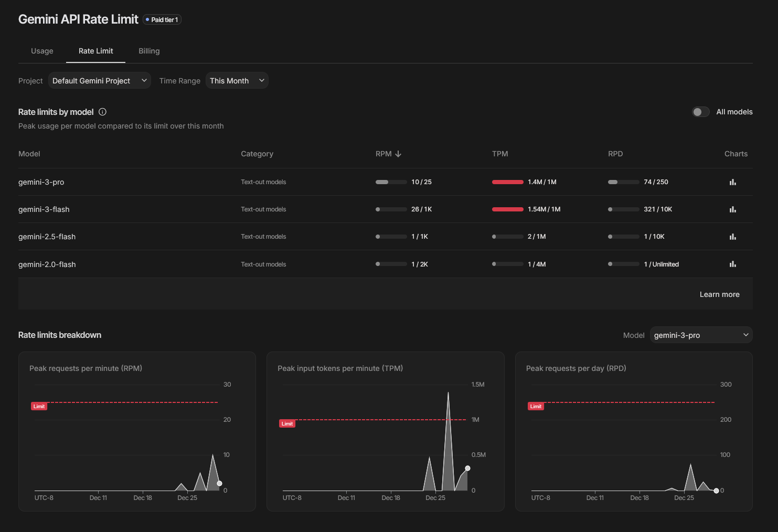This screenshot has width=778, height=532.
Task: Open charts icon for gemini-3-flash row
Action: coord(733,209)
